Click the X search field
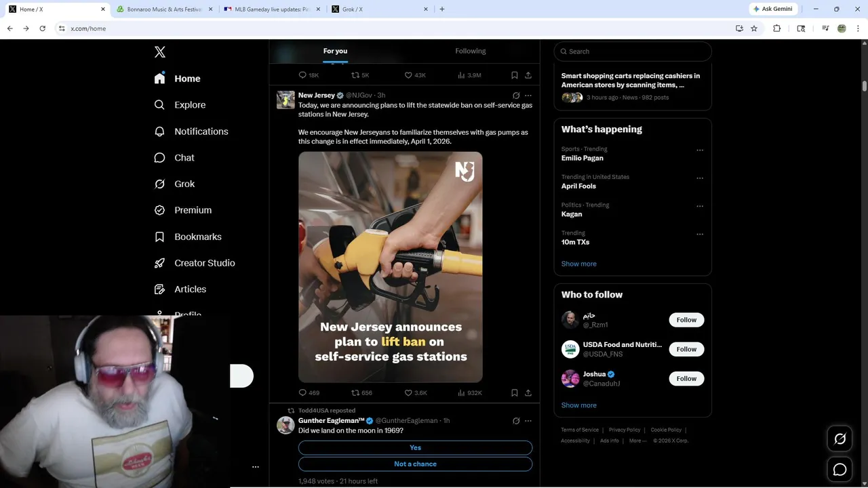868x488 pixels. point(633,52)
